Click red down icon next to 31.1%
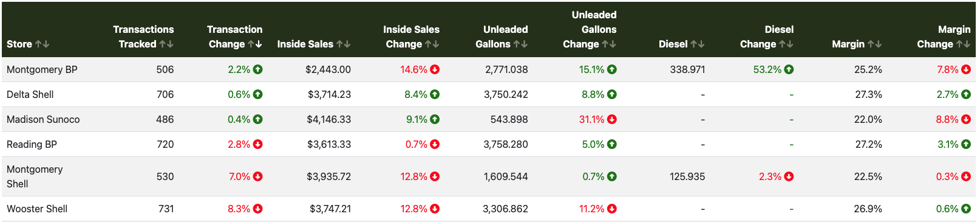Screen dimensions: 980x222 point(612,119)
